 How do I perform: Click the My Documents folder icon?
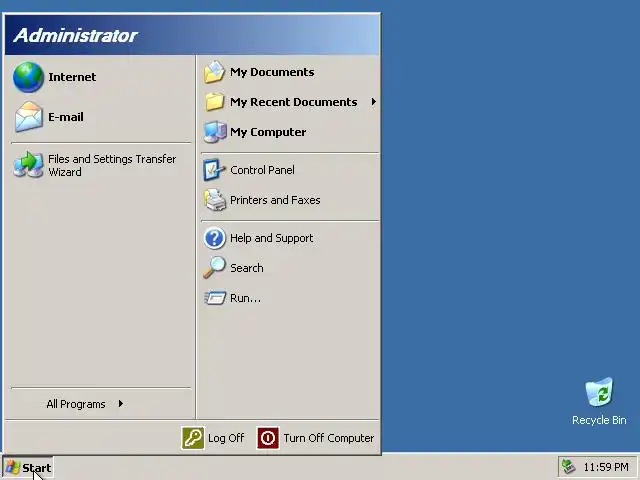point(215,72)
